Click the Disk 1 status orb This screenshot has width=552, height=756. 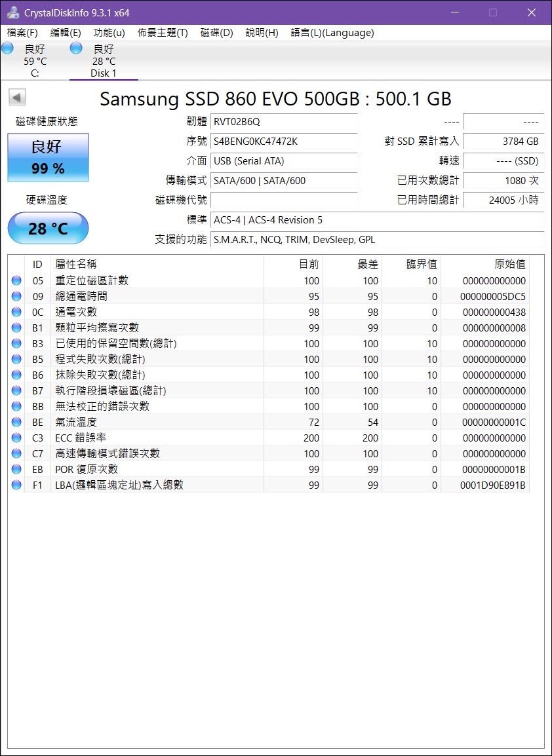[x=76, y=48]
